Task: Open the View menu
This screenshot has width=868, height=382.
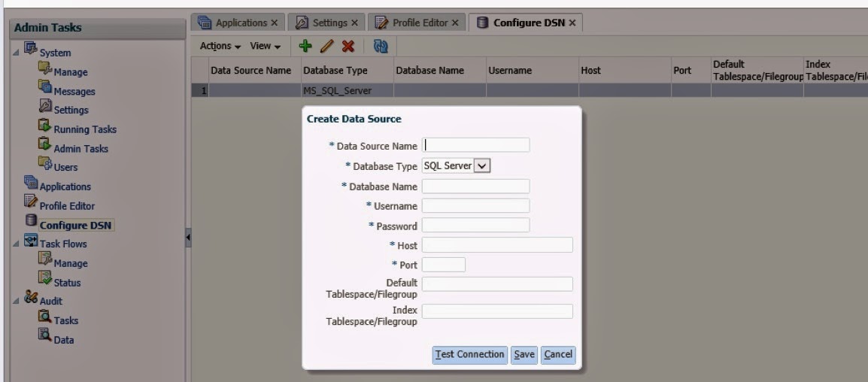Action: [x=266, y=46]
